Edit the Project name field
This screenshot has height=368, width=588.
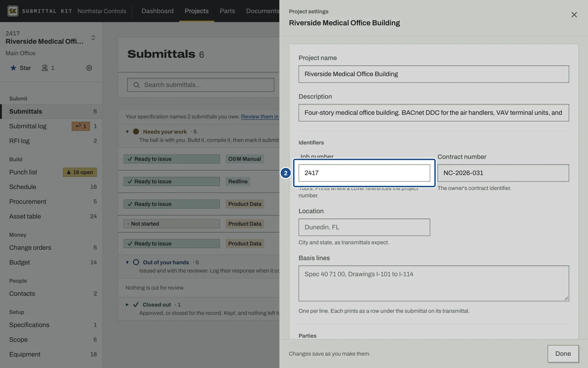pyautogui.click(x=434, y=74)
